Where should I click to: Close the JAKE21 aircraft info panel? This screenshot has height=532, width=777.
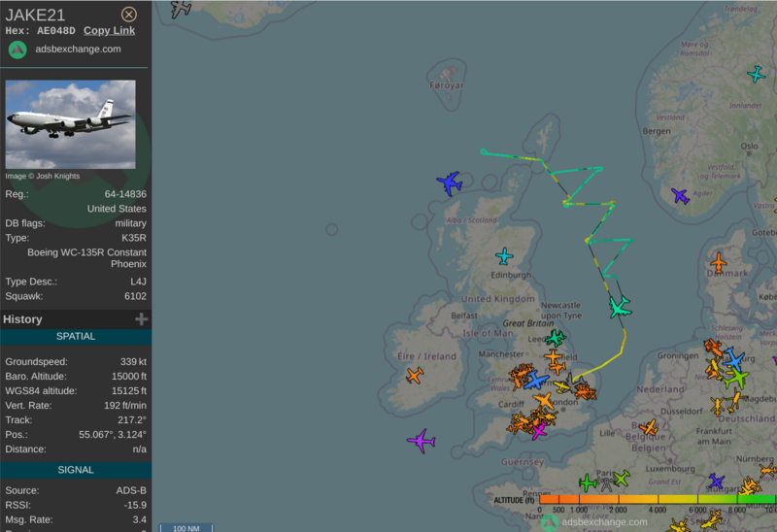point(129,15)
